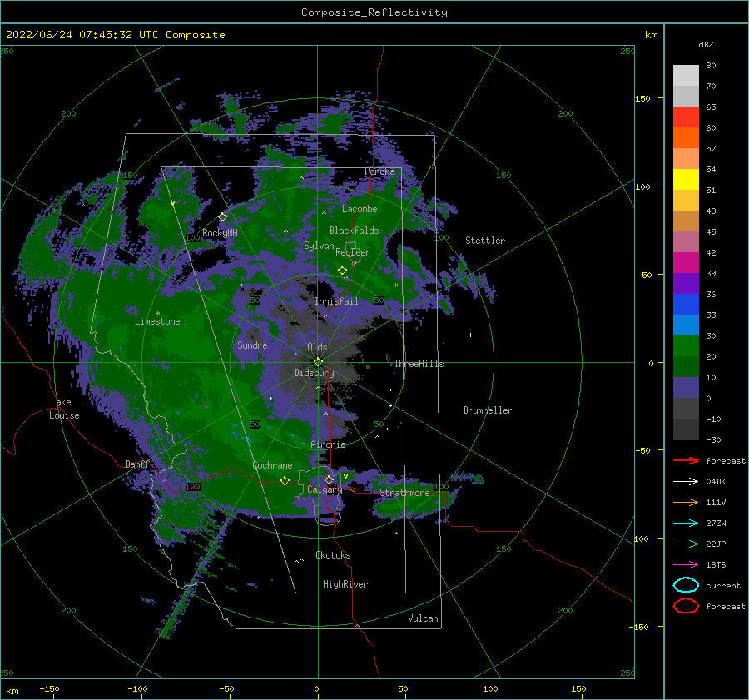The height and width of the screenshot is (700, 749).
Task: Click the HighRiver city label
Action: point(345,585)
